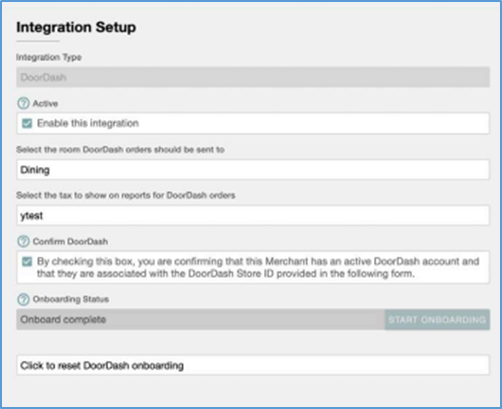Click the room selection instruction label

tap(120, 150)
